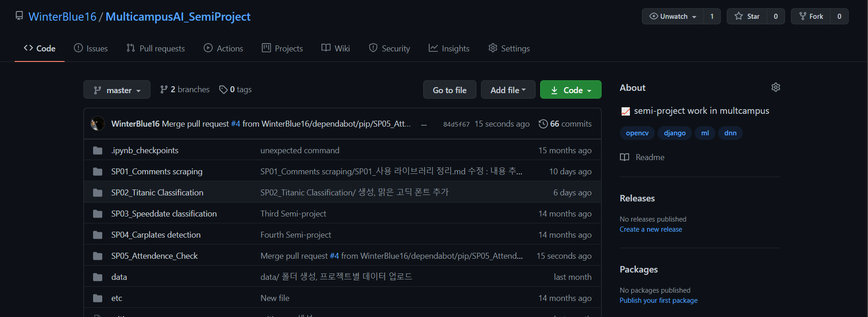The height and width of the screenshot is (317, 868).
Task: Edit repository details with About gear icon
Action: [x=776, y=87]
